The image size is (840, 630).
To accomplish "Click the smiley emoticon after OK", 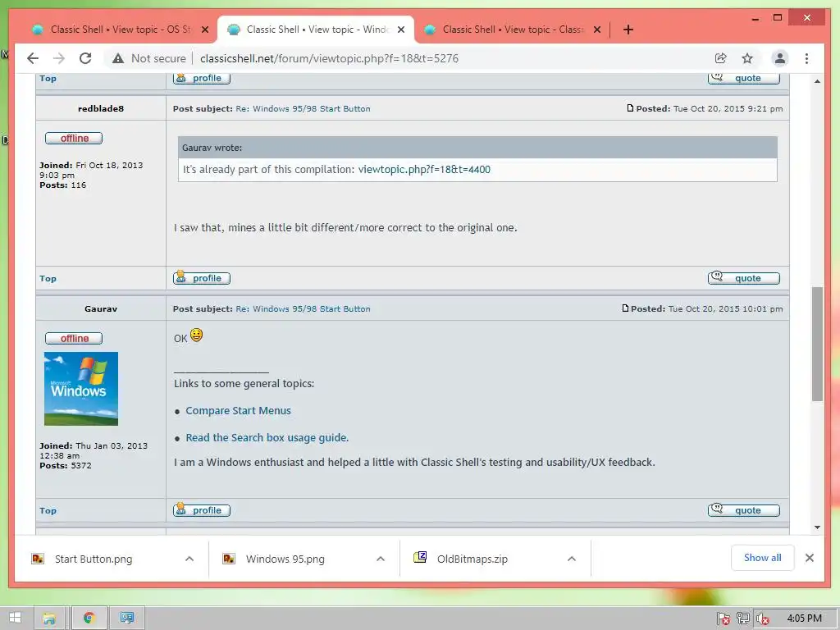I will (197, 336).
